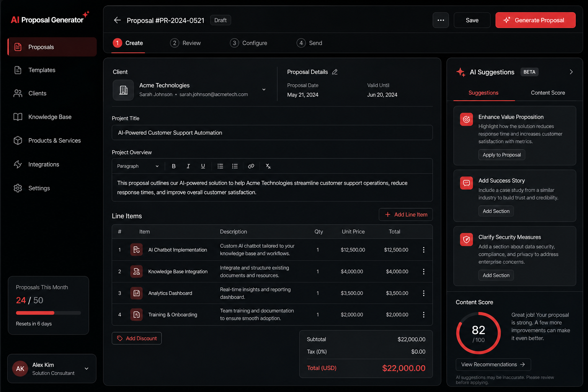Click Add Line Item
The image size is (588, 392).
click(406, 215)
